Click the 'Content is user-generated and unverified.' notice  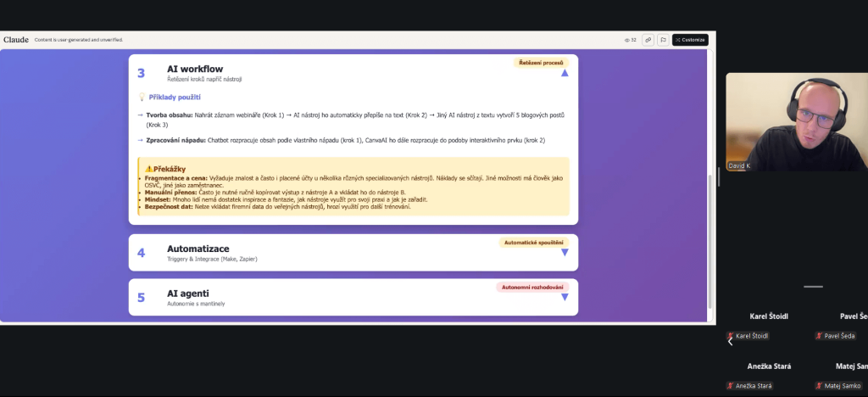[79, 40]
